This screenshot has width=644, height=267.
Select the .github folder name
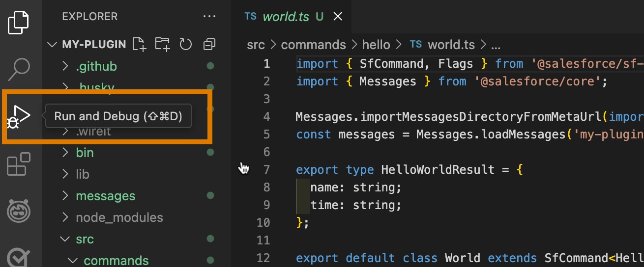pyautogui.click(x=96, y=66)
